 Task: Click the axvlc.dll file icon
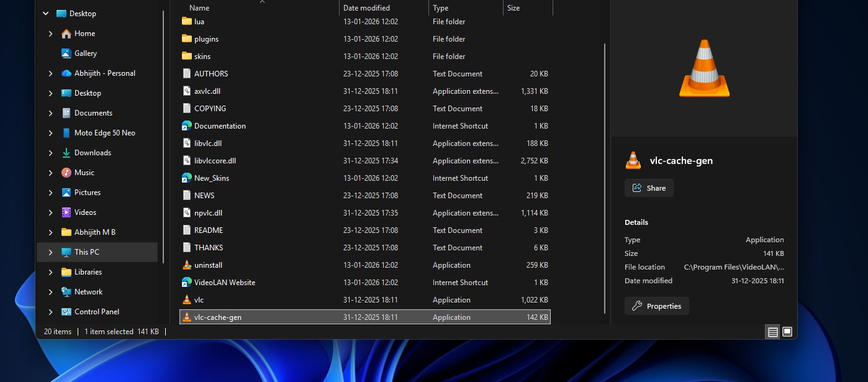pos(187,91)
